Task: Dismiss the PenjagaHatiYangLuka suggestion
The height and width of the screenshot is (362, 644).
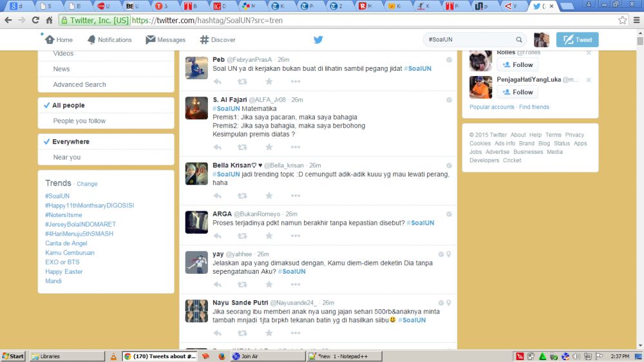Action: [589, 80]
